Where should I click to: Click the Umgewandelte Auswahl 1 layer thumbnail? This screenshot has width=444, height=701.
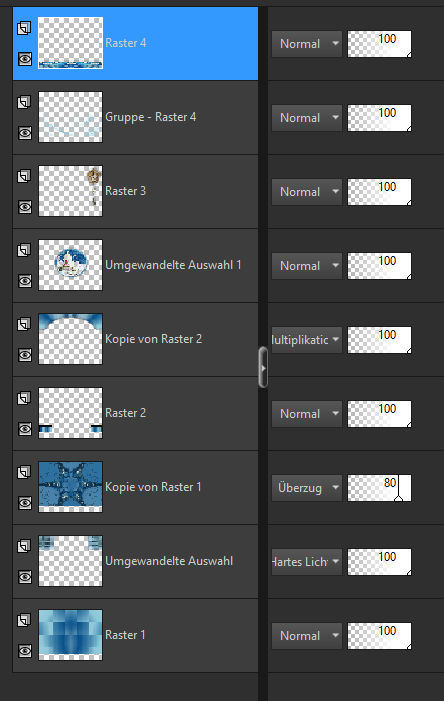click(x=70, y=265)
